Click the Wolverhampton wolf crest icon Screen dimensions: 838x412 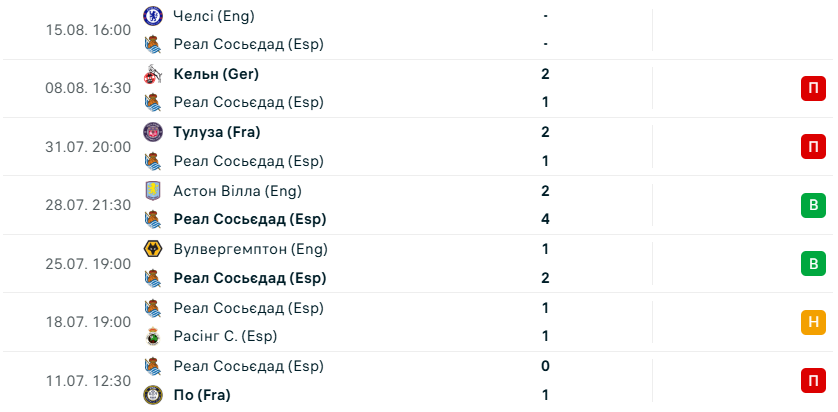[x=153, y=249]
